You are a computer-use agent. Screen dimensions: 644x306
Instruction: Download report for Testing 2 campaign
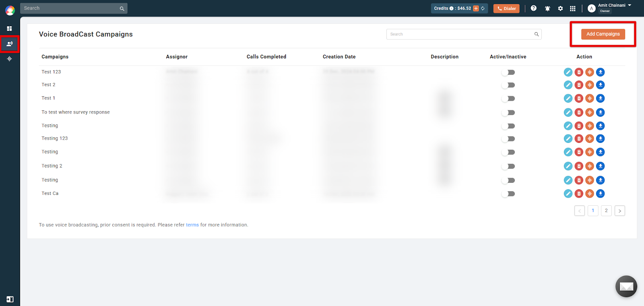[601, 166]
